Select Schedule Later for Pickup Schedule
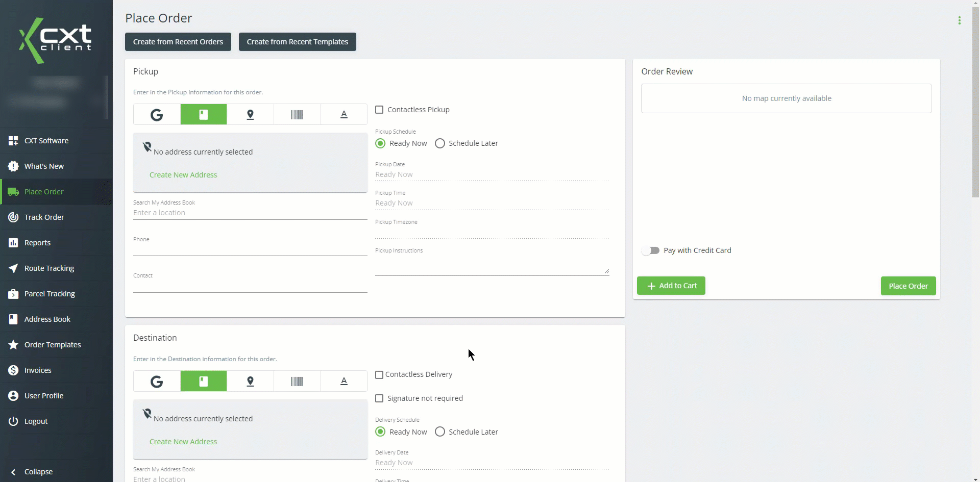 click(439, 143)
